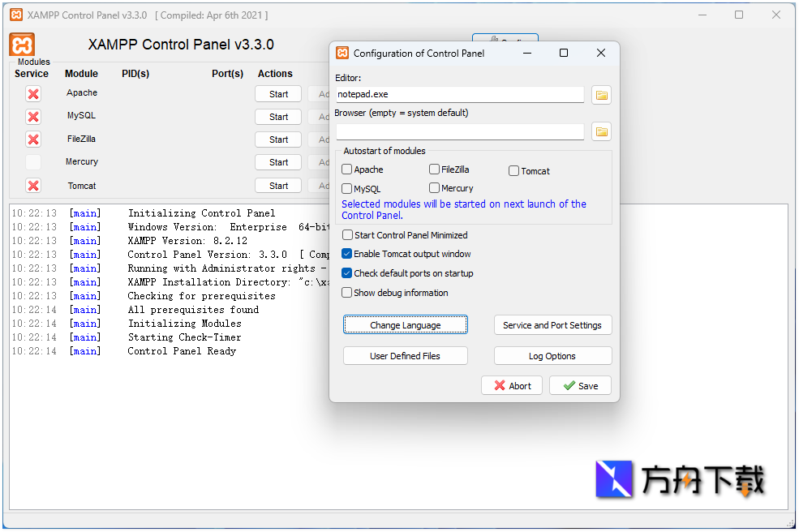
Task: Click Change Language button
Action: [x=405, y=324]
